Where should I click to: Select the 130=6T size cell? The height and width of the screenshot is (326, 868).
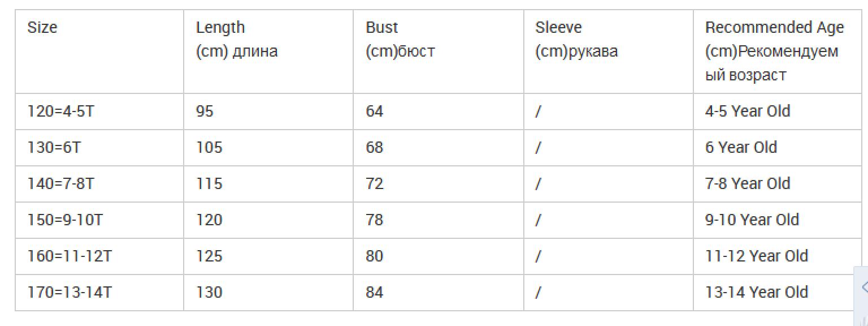[x=99, y=148]
